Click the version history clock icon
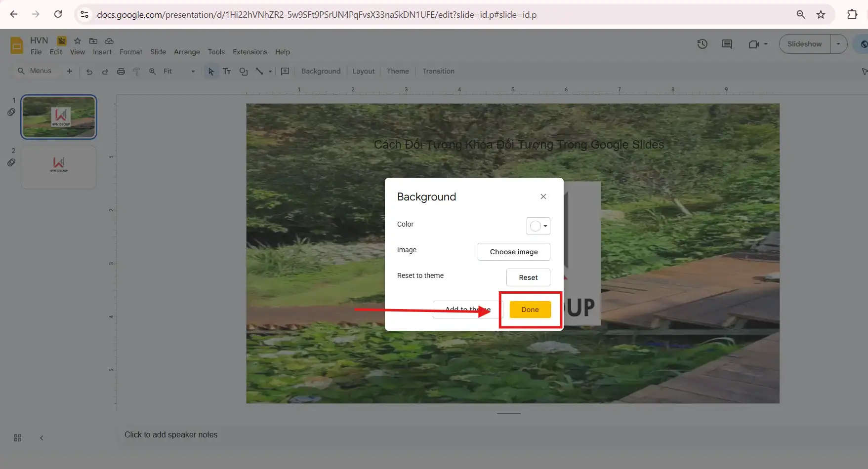Image resolution: width=868 pixels, height=469 pixels. (702, 44)
